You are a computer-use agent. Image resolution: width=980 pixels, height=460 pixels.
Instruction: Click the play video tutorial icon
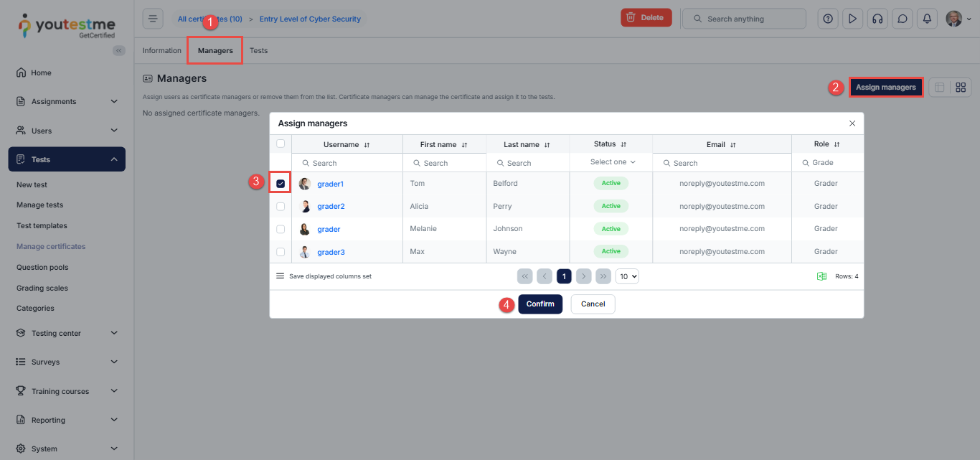pyautogui.click(x=852, y=19)
